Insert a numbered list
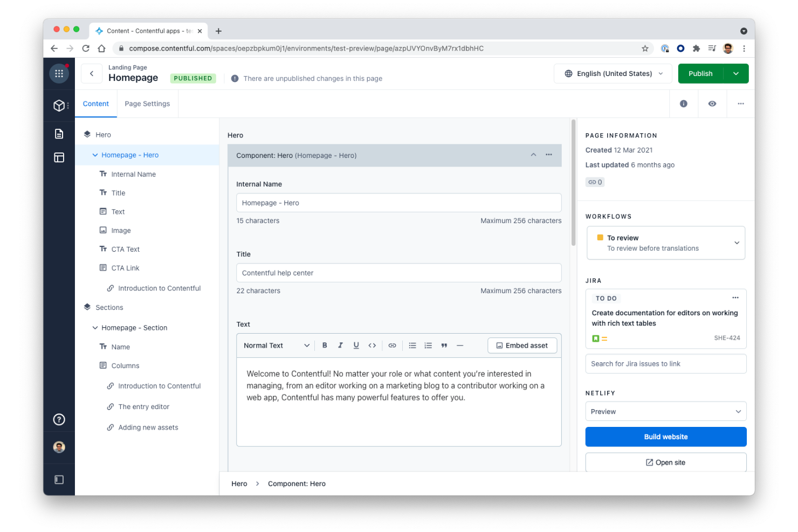 [x=428, y=346]
